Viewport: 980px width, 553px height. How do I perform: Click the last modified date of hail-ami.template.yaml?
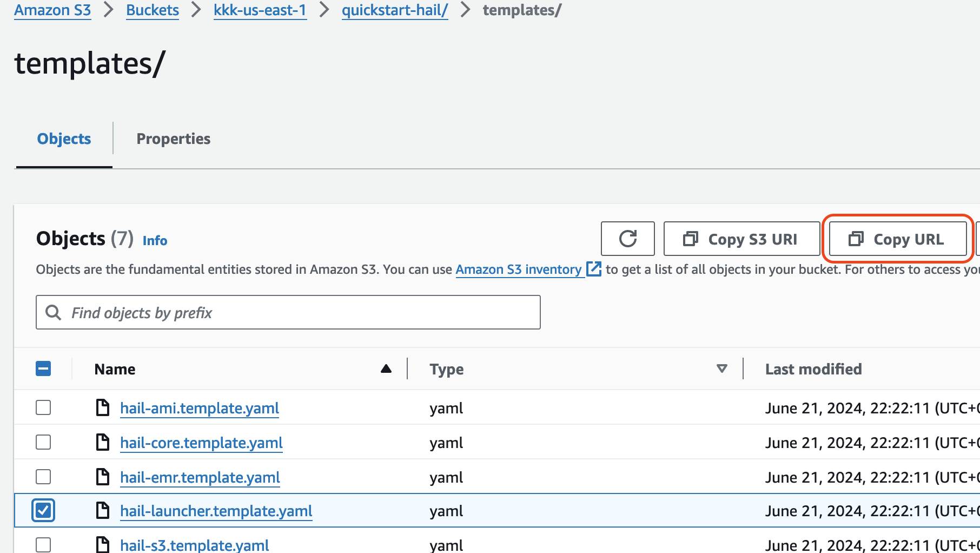tap(872, 407)
